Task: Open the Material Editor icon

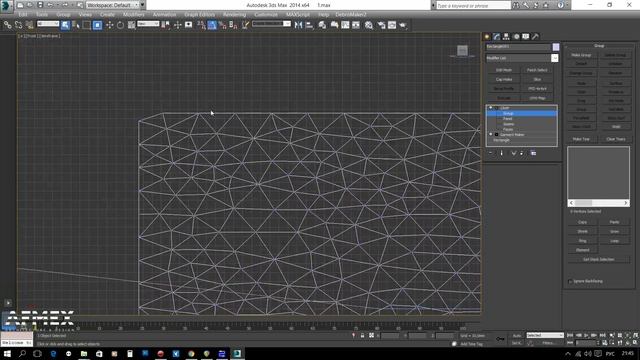Action: [369, 25]
